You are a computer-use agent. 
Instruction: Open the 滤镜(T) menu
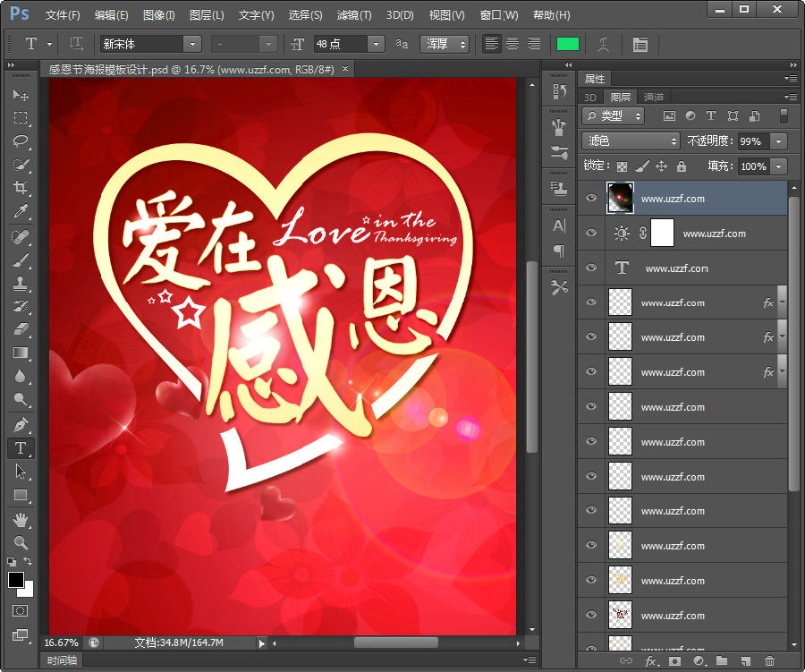click(353, 15)
